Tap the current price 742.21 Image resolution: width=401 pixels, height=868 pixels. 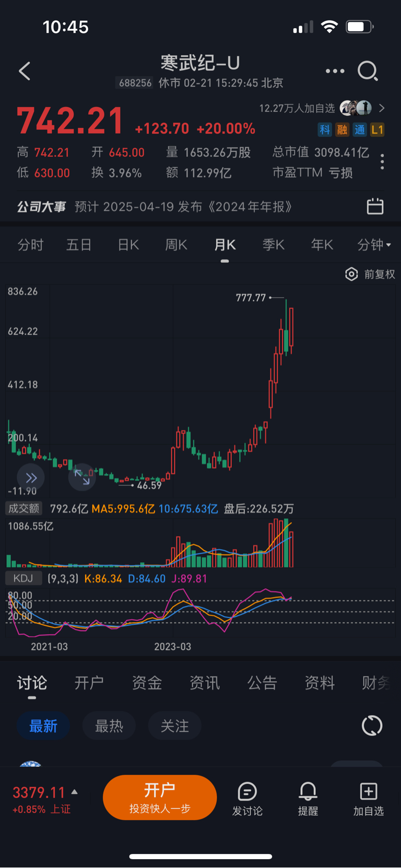pyautogui.click(x=69, y=121)
